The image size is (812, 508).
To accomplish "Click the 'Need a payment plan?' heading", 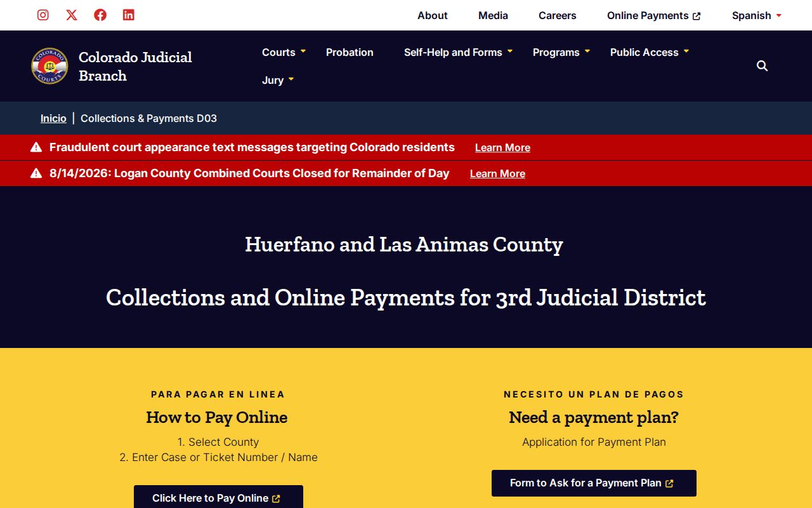I will [594, 417].
